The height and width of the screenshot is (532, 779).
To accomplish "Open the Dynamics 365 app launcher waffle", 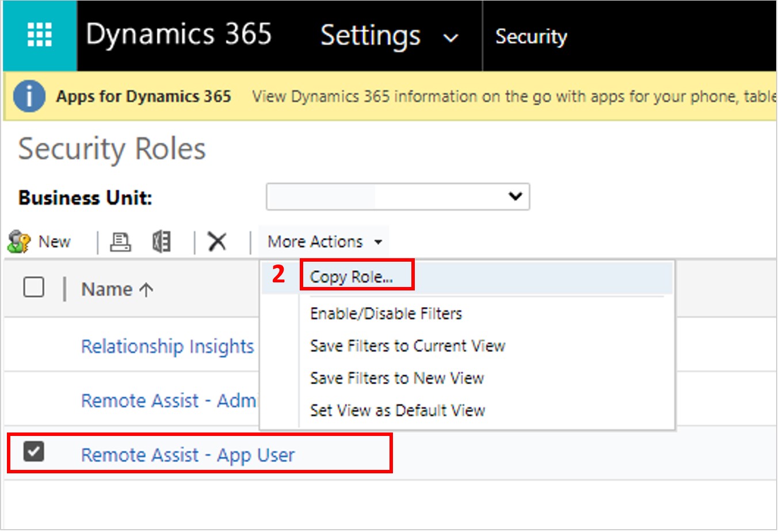I will pos(40,35).
